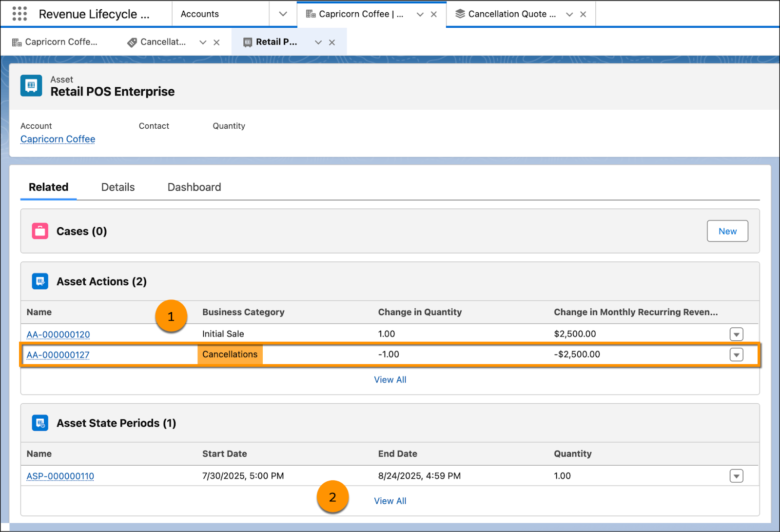Click the 8/24/2025, 4:59 PM end date
The height and width of the screenshot is (532, 780).
(x=419, y=476)
